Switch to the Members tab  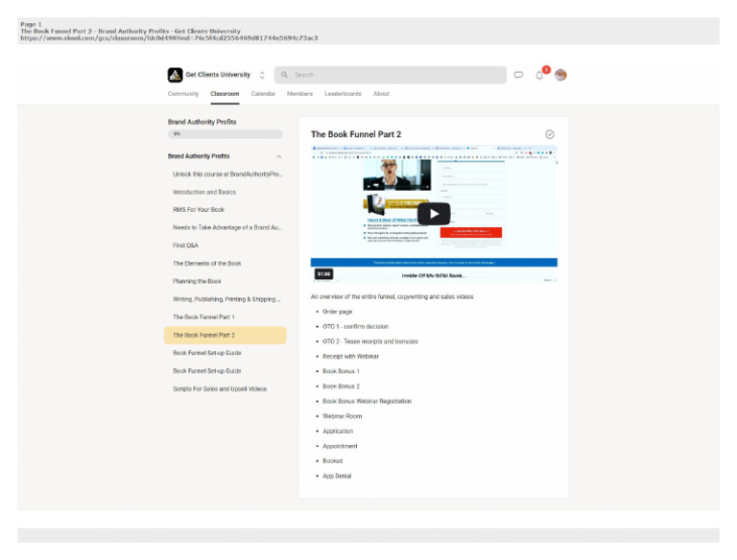tap(299, 94)
